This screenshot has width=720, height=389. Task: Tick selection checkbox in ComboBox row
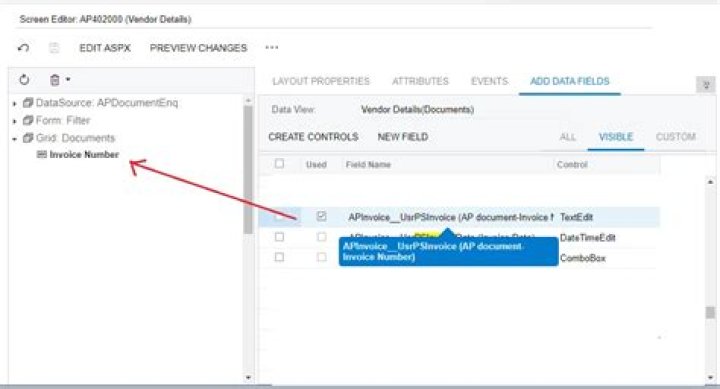pos(279,257)
